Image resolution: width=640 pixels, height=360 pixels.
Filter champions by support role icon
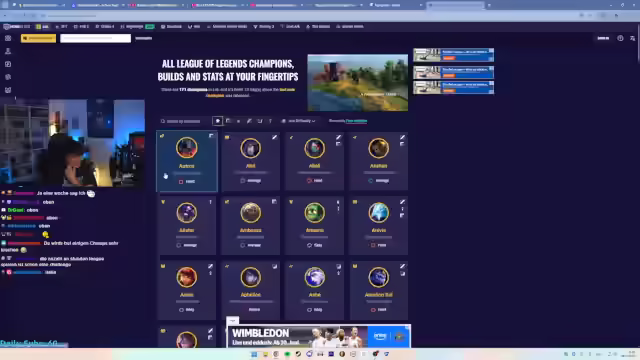coord(270,121)
